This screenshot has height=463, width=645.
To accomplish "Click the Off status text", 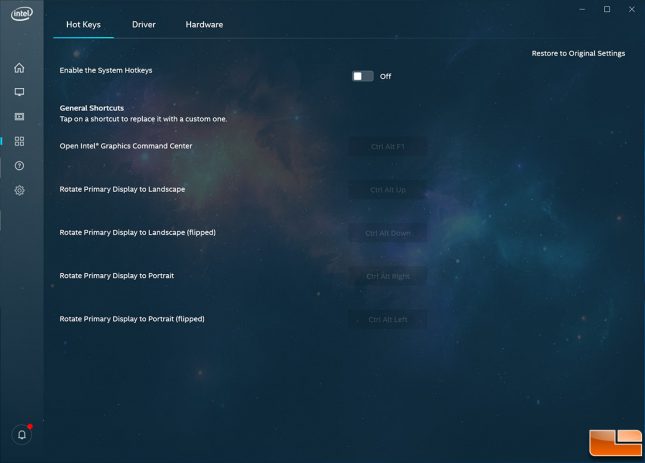I will point(385,76).
